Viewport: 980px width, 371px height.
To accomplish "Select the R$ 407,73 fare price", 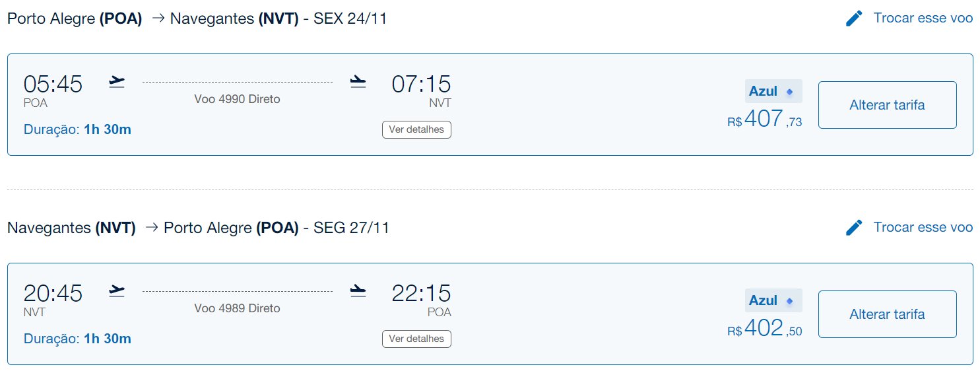I will 765,119.
